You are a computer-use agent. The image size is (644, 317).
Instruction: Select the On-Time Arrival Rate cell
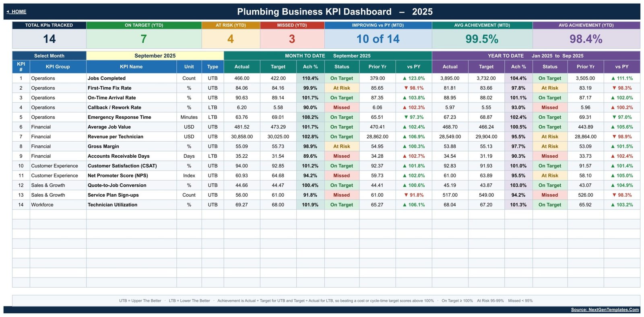point(131,98)
